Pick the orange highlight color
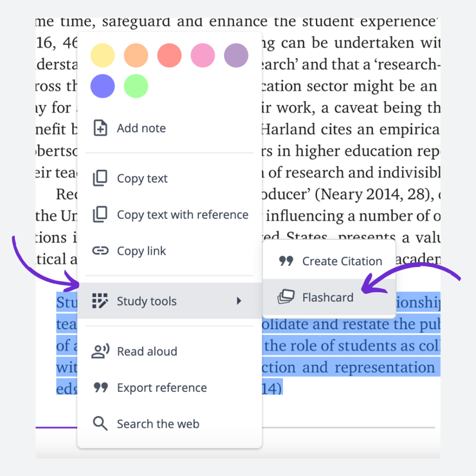 (136, 55)
